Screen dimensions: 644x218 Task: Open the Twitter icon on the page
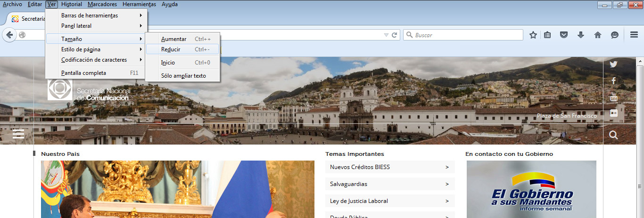[613, 65]
